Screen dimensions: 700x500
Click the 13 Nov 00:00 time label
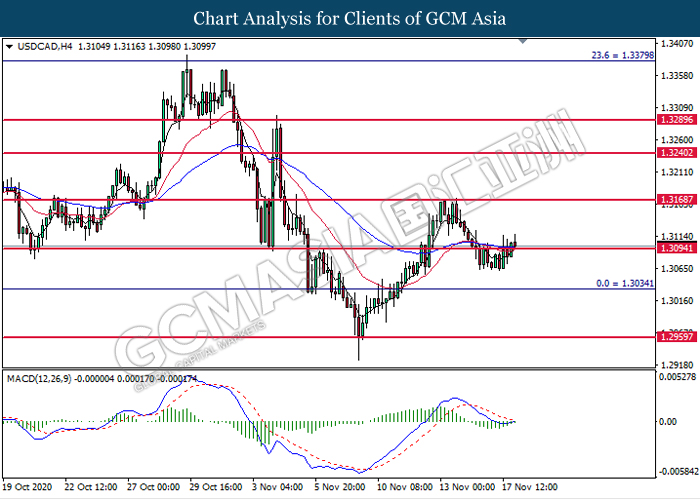[x=467, y=487]
